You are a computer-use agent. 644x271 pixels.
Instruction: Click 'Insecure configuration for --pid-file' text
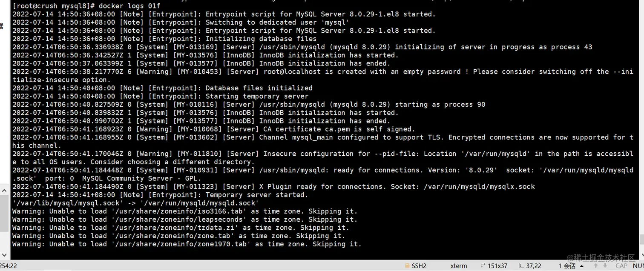(x=339, y=154)
